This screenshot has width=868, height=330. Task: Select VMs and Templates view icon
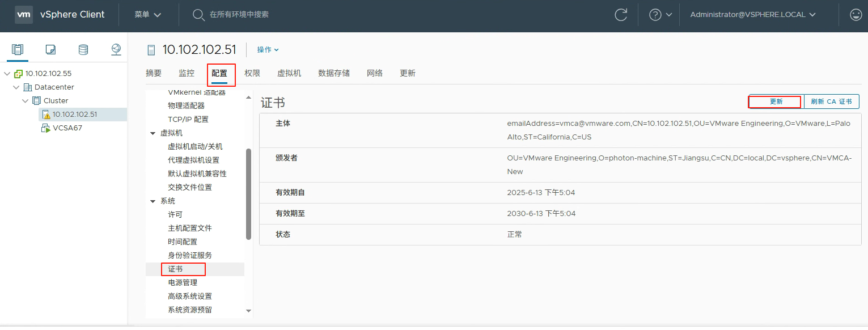50,50
